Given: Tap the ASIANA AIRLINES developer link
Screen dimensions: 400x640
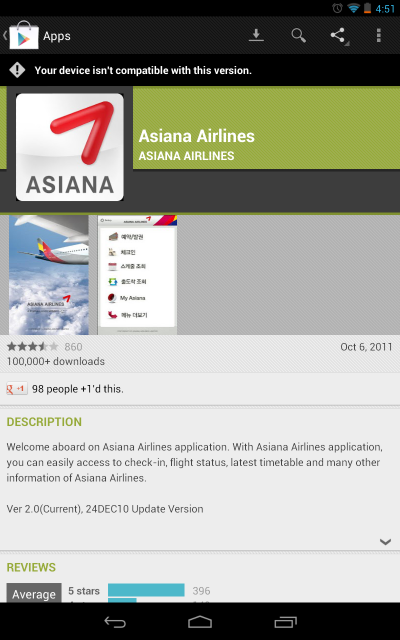Looking at the screenshot, I should tap(186, 156).
